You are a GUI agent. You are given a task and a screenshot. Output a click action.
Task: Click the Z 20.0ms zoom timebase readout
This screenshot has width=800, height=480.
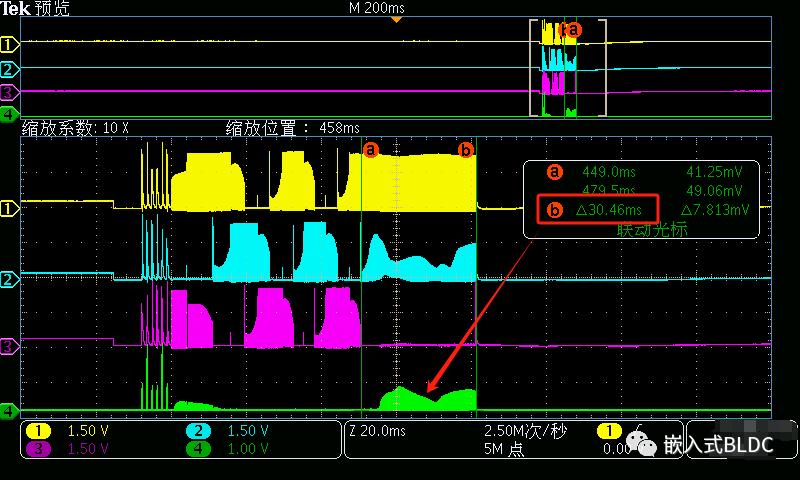coord(378,432)
